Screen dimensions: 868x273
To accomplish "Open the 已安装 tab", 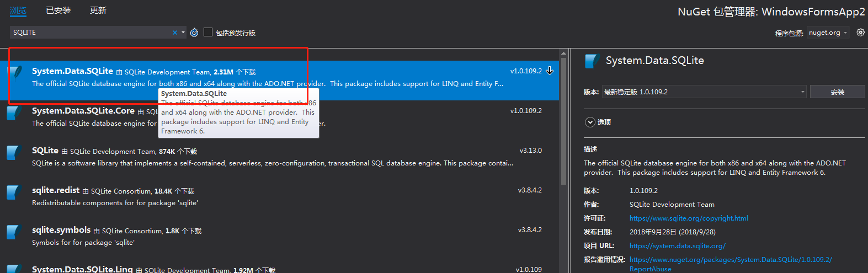I will 58,10.
